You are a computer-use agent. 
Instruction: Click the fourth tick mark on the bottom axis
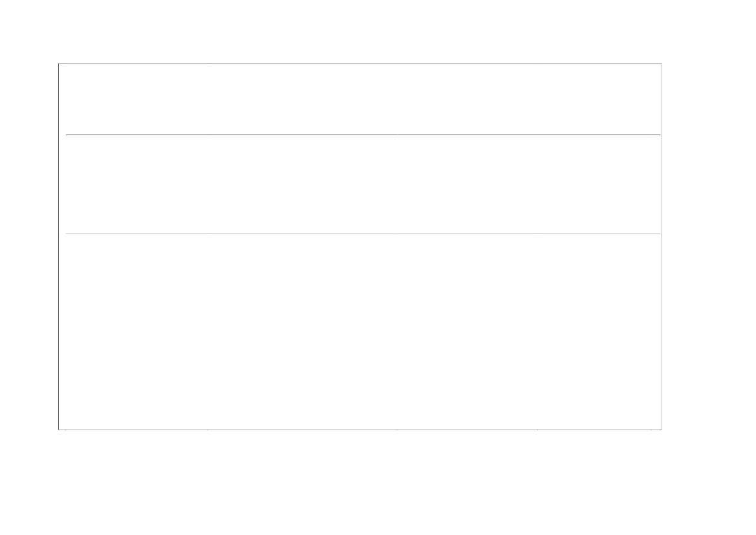[537, 429]
